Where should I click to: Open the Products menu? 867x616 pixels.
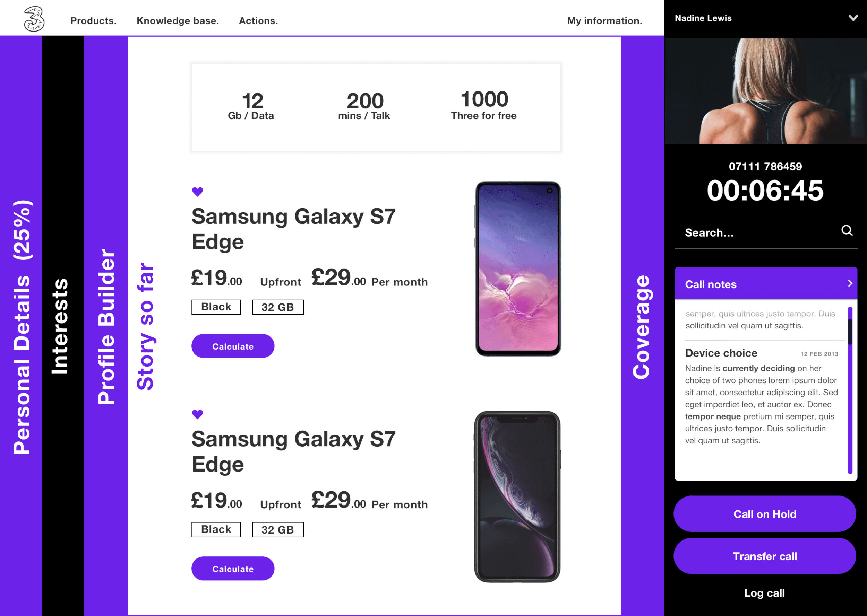(93, 21)
